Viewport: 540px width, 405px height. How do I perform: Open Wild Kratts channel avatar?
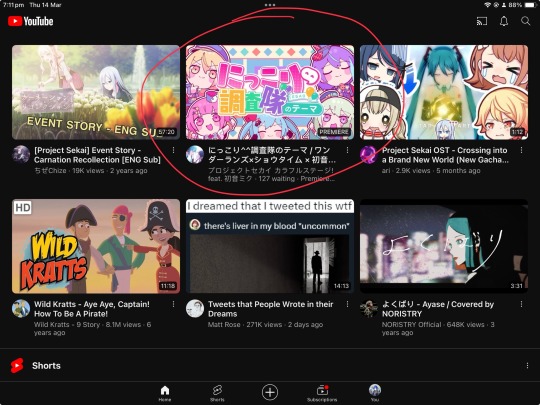click(x=21, y=308)
